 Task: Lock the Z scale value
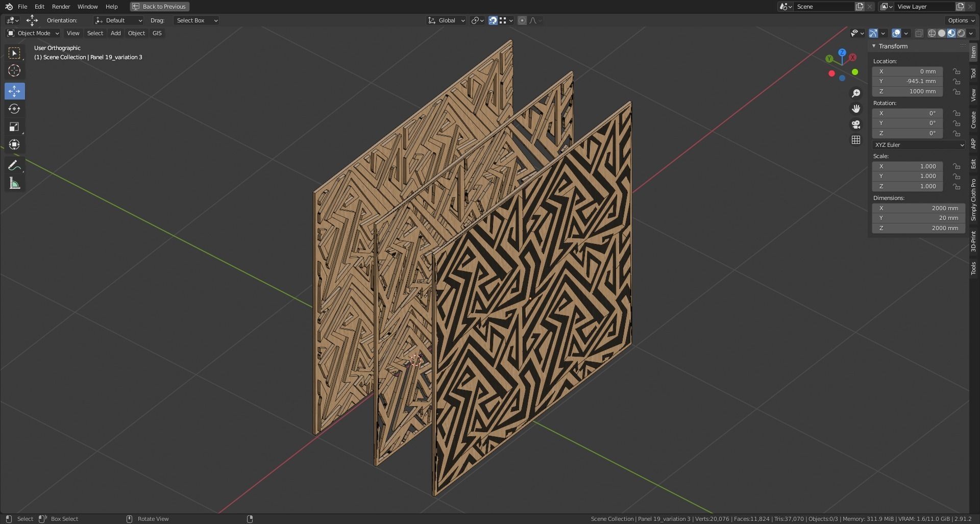[x=957, y=186]
